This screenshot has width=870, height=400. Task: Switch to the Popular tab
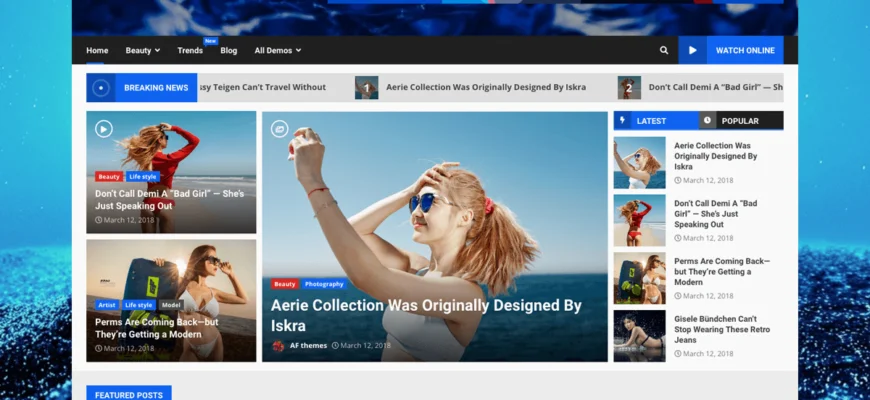pyautogui.click(x=740, y=121)
